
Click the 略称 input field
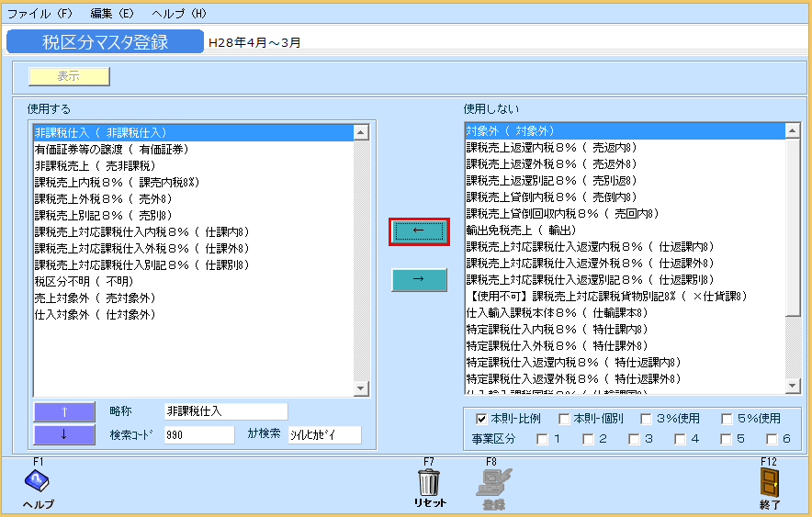[x=226, y=411]
